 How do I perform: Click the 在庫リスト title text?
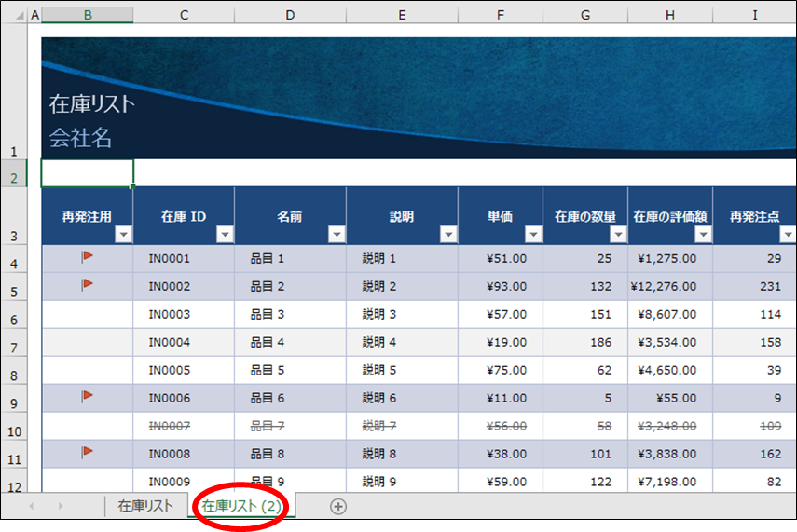coord(92,104)
